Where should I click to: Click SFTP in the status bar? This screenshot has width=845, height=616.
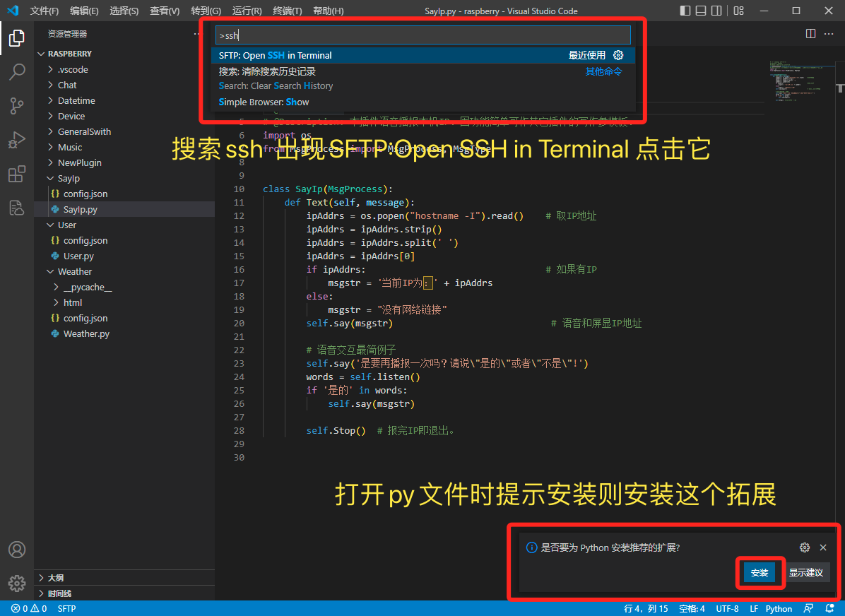67,608
